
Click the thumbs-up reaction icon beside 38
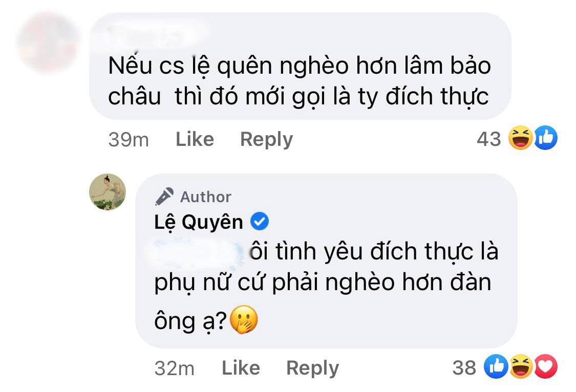[x=498, y=367]
